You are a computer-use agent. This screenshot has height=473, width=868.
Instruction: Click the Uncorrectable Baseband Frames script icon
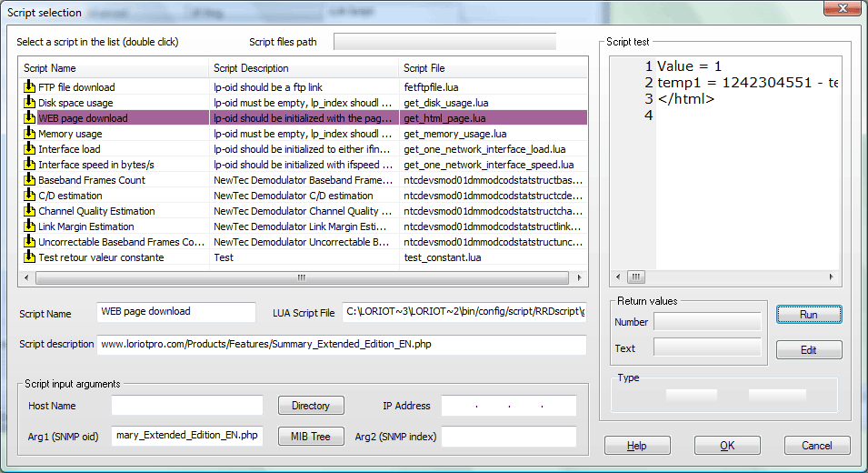[x=29, y=241]
